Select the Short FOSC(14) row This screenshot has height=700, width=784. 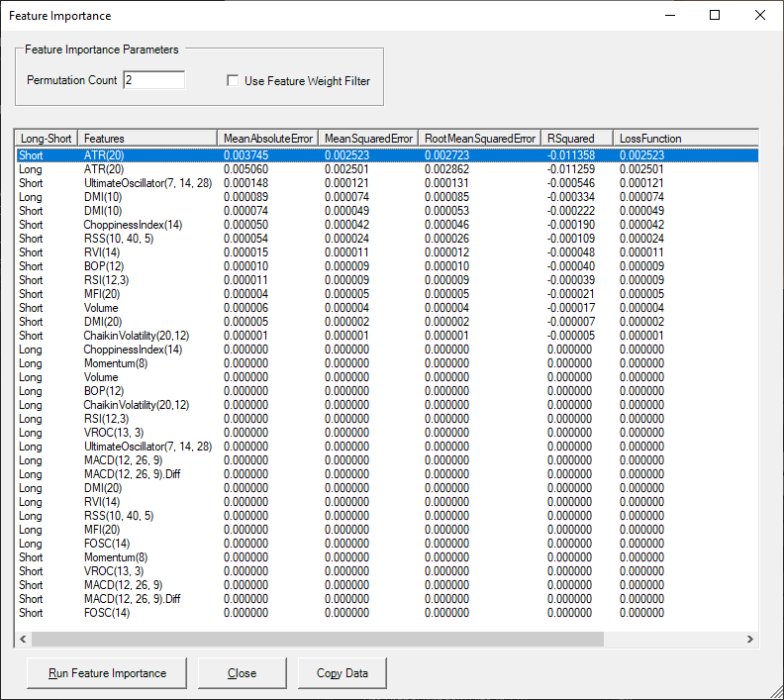(387, 613)
